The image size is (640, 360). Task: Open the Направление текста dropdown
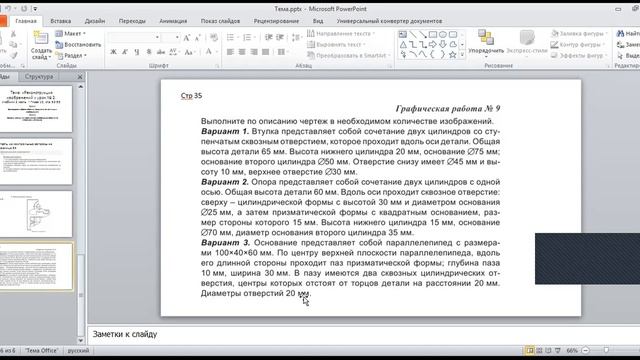(341, 33)
